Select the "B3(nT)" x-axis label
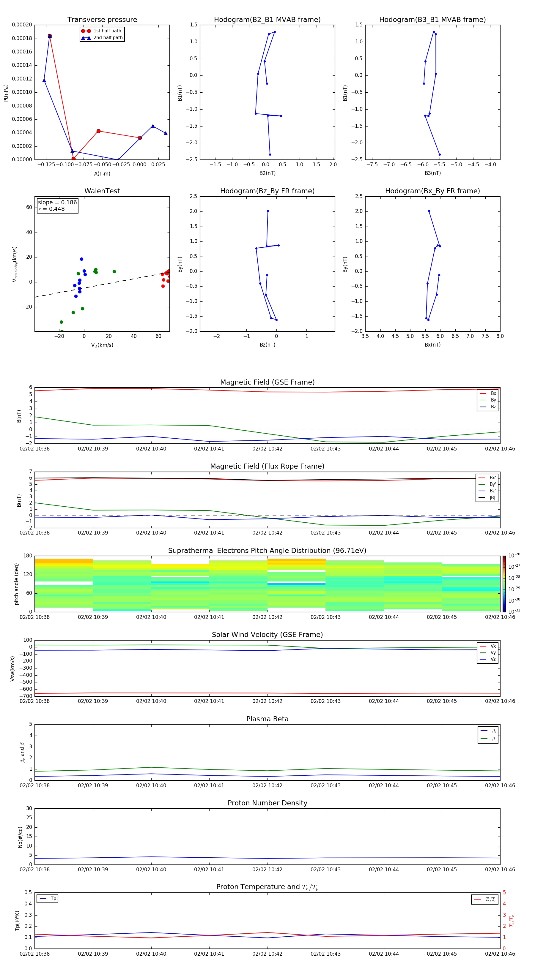 point(432,173)
